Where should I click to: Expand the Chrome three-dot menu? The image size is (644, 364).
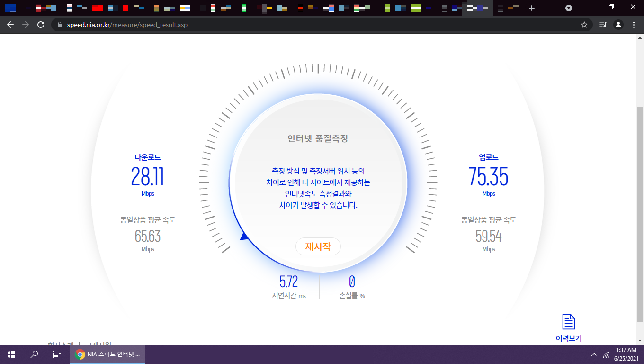[634, 25]
